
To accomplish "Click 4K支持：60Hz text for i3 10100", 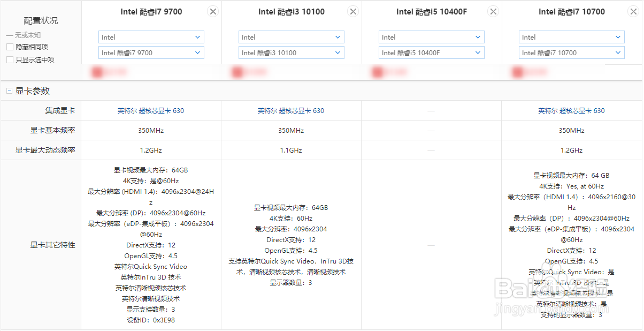I will tap(291, 219).
